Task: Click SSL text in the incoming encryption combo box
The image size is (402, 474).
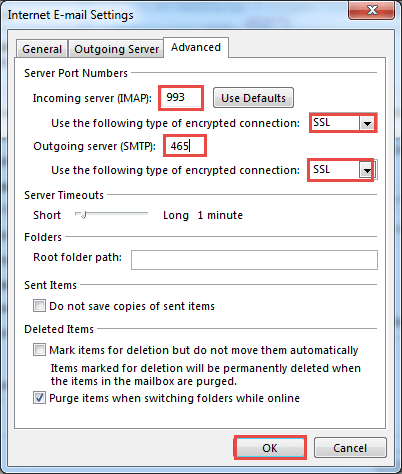Action: coord(322,123)
